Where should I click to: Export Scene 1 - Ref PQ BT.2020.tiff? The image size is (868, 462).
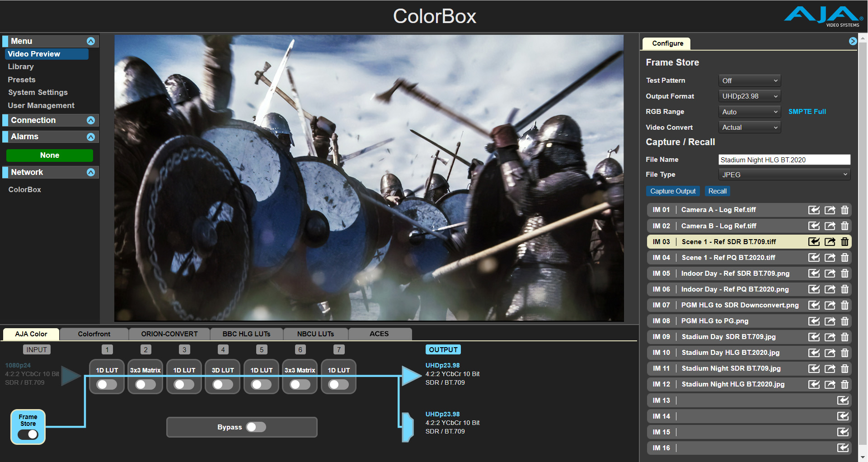(x=830, y=257)
